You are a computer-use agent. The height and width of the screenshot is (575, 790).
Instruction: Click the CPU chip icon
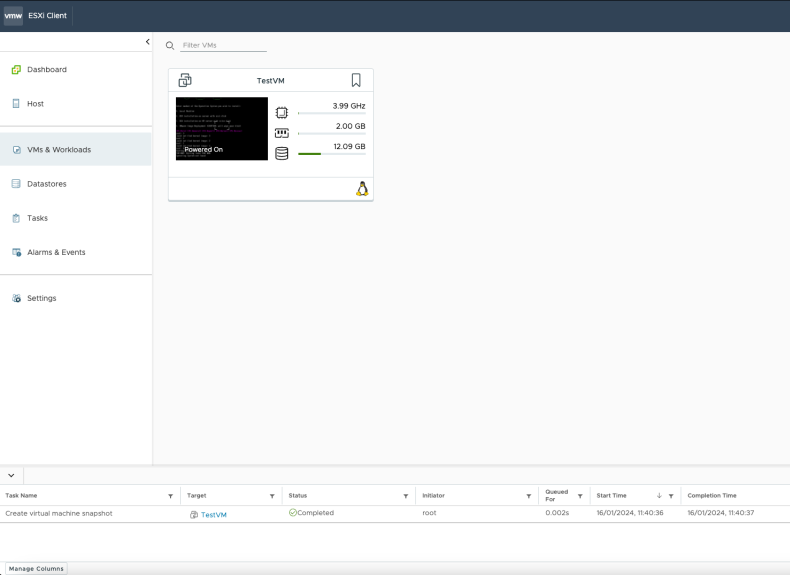click(x=282, y=112)
